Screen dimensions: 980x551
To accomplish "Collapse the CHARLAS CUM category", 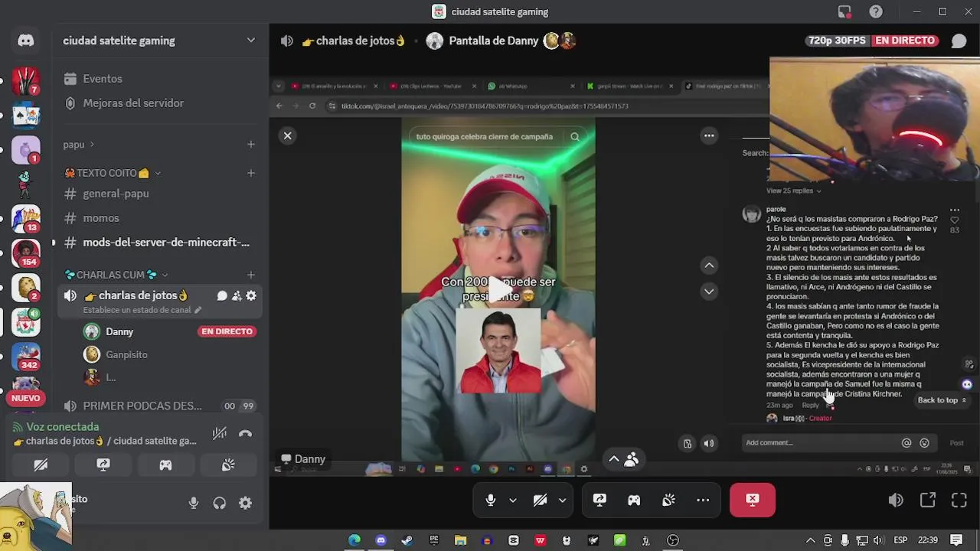I will tap(116, 275).
